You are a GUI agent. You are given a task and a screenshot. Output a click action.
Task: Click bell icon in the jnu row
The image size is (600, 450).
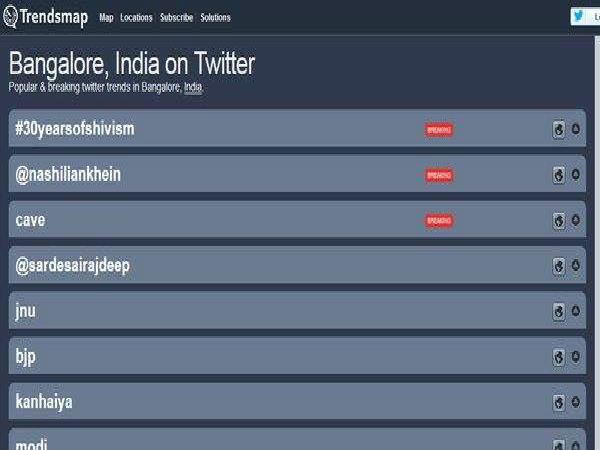pos(576,311)
